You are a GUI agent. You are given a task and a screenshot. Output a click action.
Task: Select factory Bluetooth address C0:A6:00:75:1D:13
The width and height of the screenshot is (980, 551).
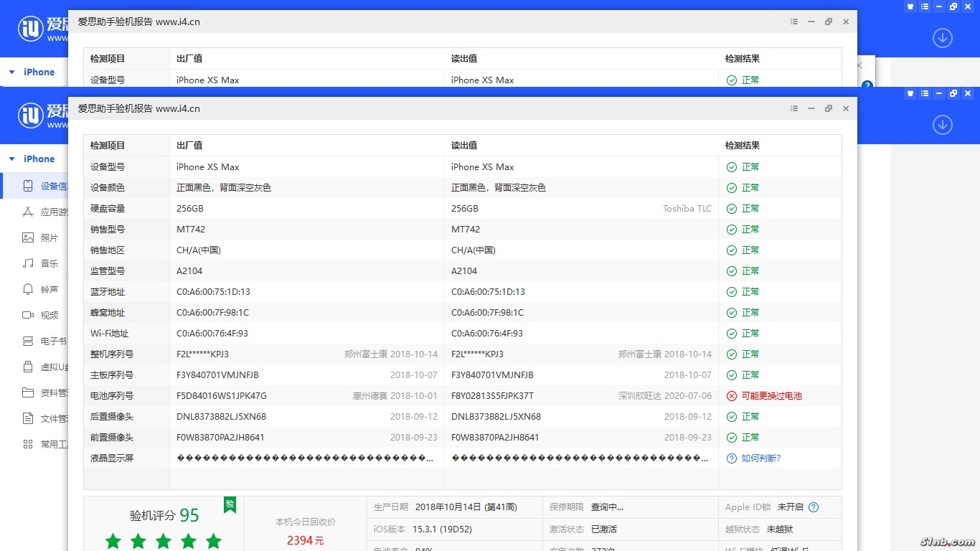coord(214,292)
